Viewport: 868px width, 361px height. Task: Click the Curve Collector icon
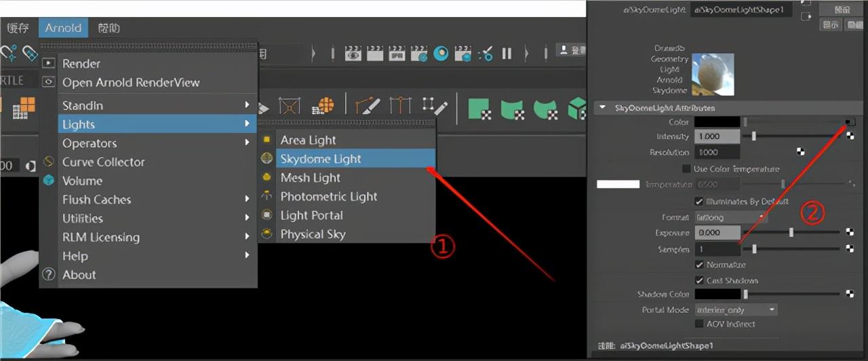coord(48,161)
